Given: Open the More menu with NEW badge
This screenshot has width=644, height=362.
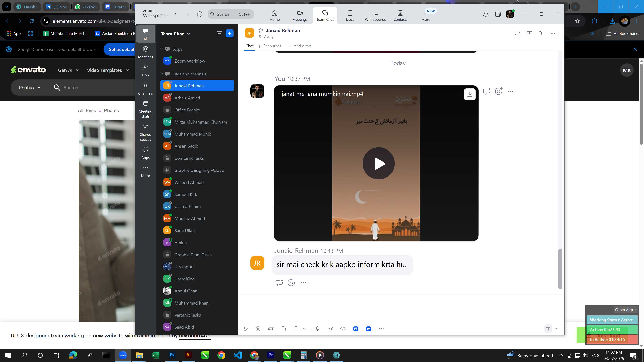Looking at the screenshot, I should coord(426,15).
